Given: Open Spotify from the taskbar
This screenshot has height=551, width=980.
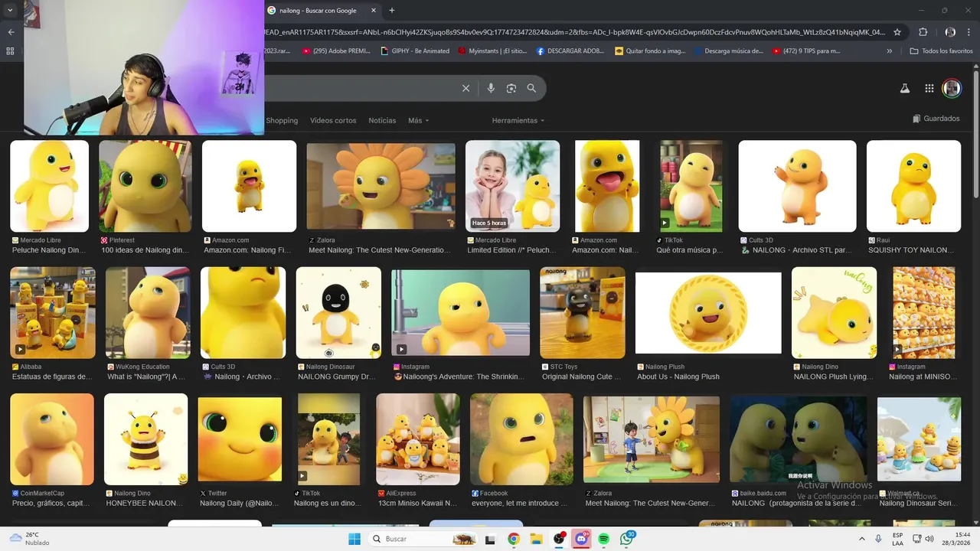Looking at the screenshot, I should point(604,539).
